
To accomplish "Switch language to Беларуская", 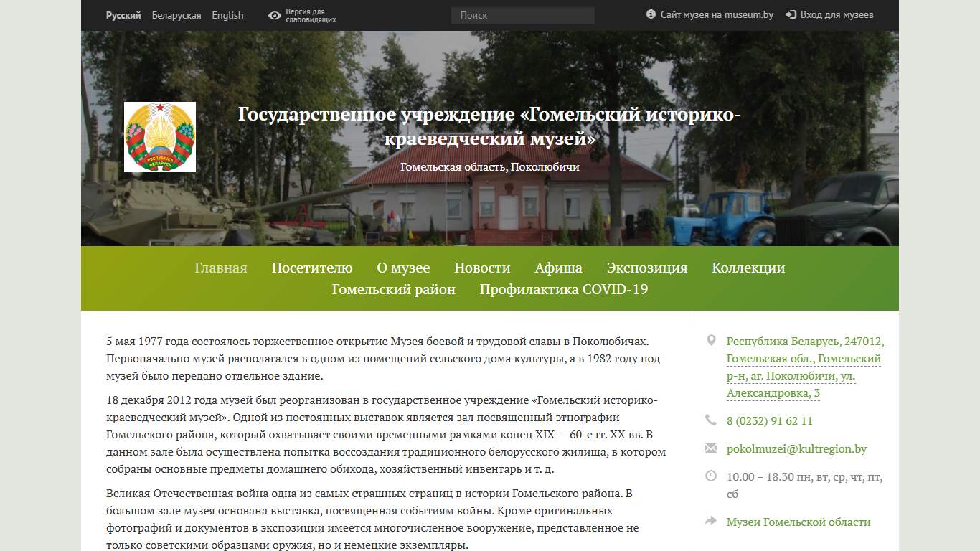I will [x=176, y=15].
